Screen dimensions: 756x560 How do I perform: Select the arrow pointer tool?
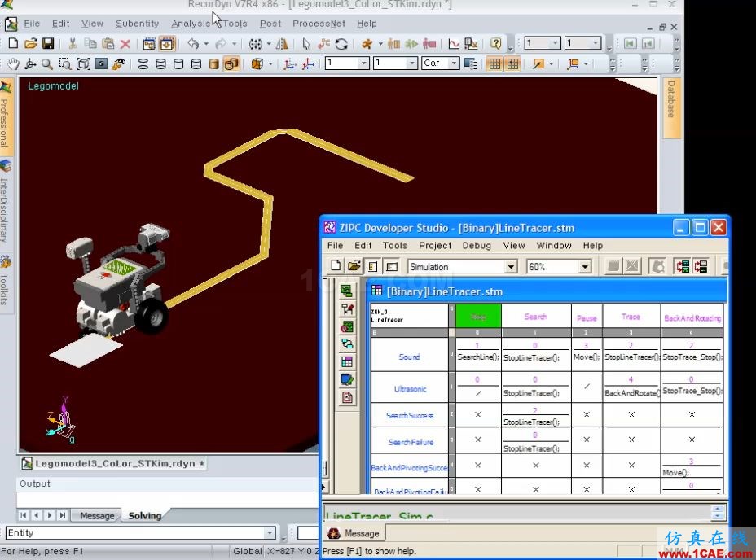click(305, 44)
